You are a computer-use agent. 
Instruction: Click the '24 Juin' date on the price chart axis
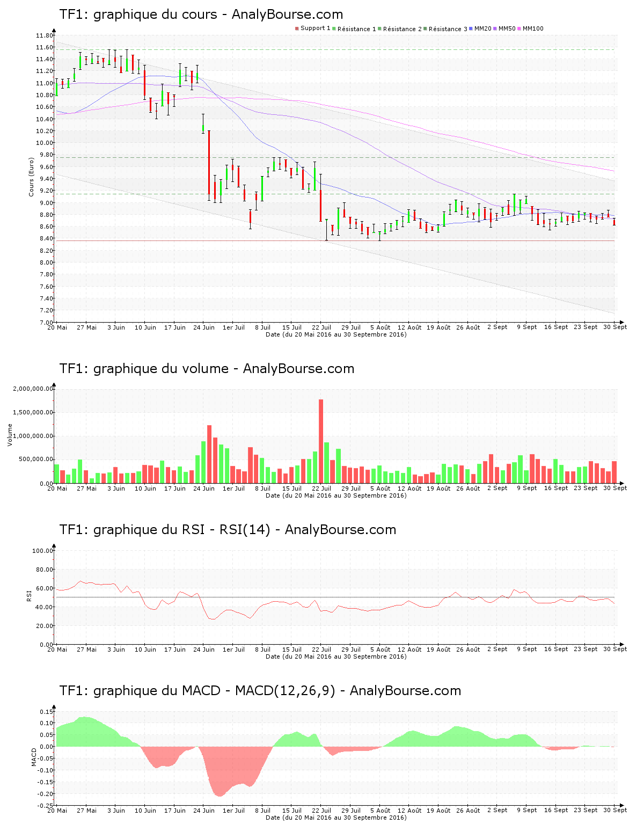(204, 327)
